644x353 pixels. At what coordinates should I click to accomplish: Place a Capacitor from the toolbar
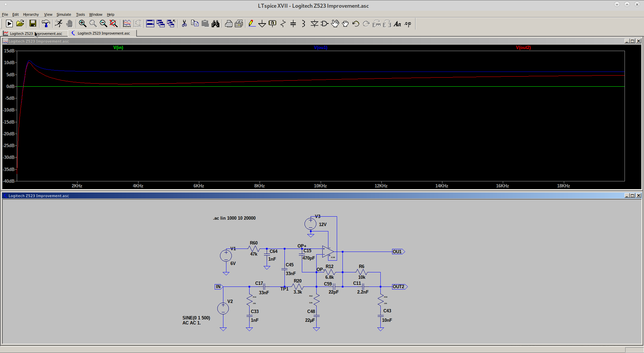tap(293, 24)
